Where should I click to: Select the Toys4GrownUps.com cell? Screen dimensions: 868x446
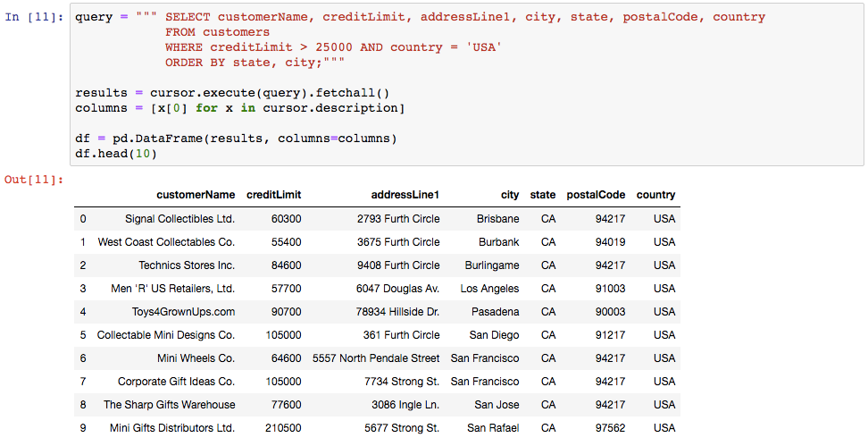pos(183,312)
